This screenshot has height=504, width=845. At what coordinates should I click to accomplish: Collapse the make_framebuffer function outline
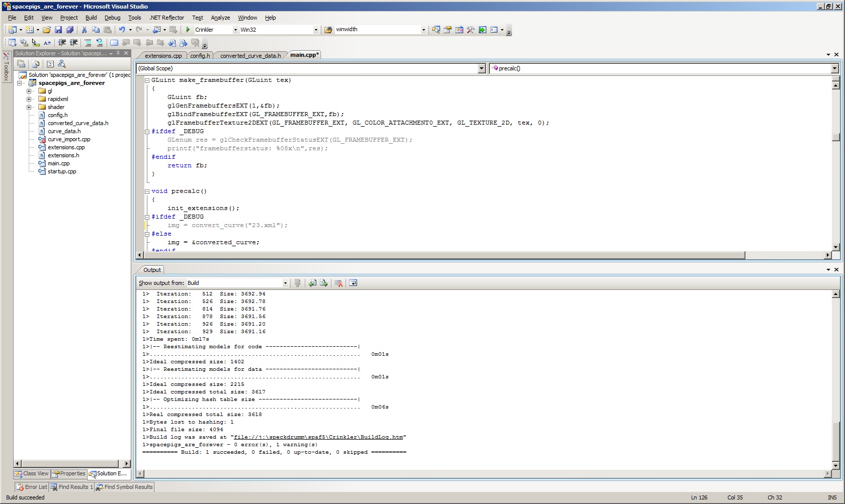pyautogui.click(x=147, y=80)
